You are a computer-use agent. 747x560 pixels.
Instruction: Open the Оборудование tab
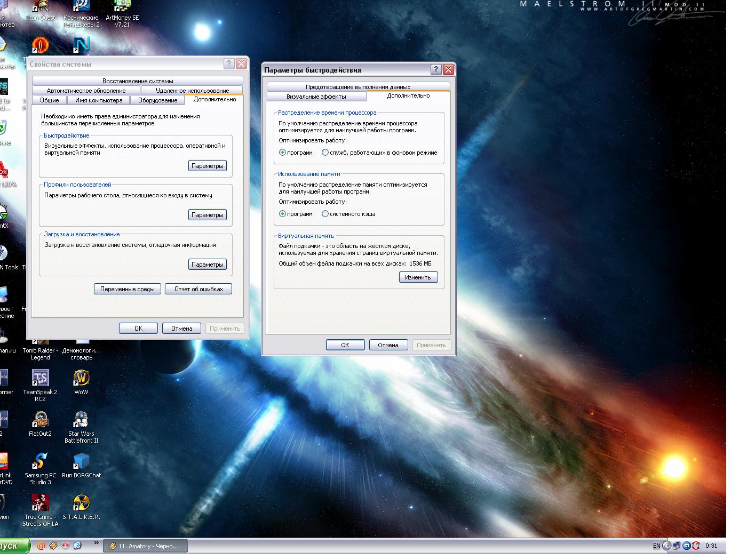[x=157, y=100]
